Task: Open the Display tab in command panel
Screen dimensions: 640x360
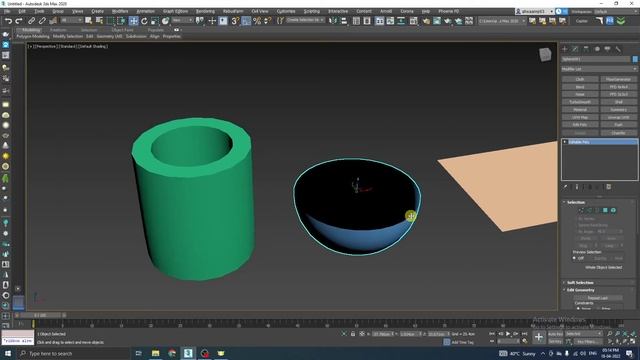Action: (x=607, y=49)
